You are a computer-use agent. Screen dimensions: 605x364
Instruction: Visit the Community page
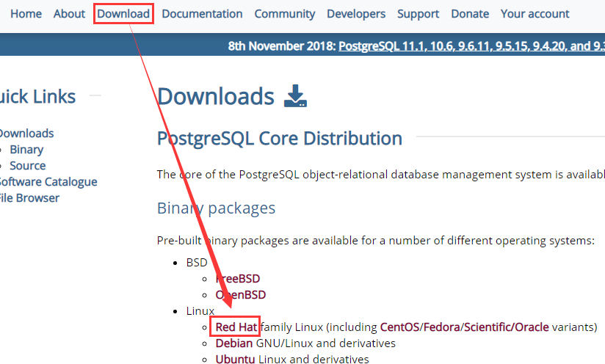(285, 14)
